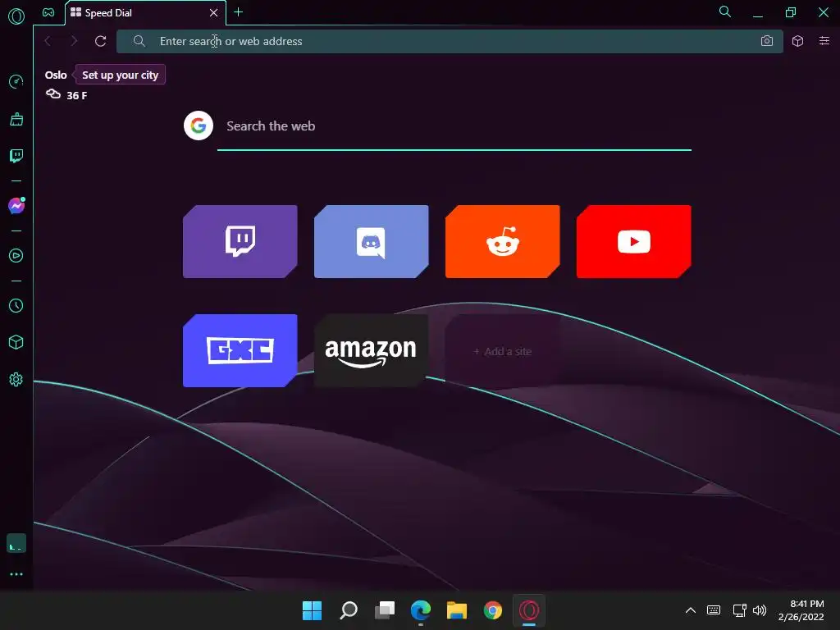The image size is (840, 630).
Task: Open the YouTube speed dial tile
Action: click(634, 242)
